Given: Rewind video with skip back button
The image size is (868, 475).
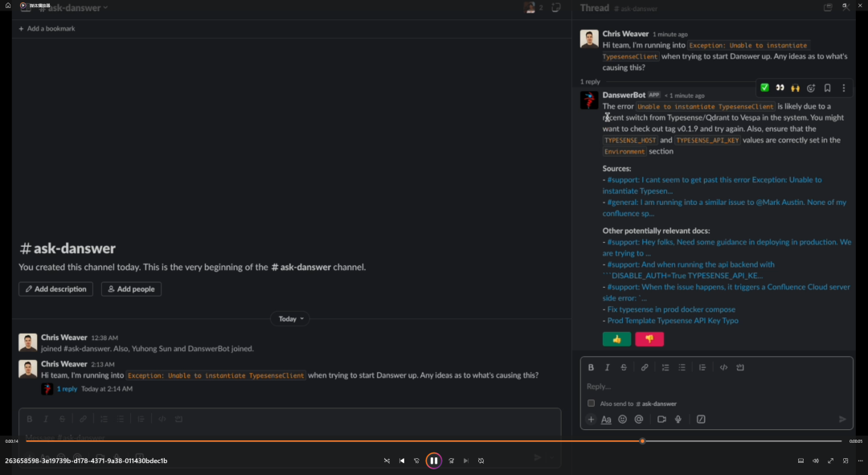Looking at the screenshot, I should (417, 461).
